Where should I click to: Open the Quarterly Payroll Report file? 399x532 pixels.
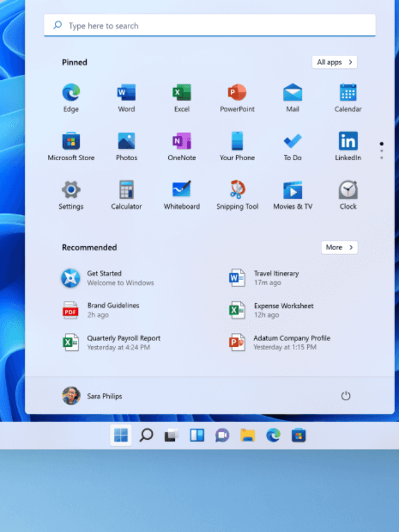tap(123, 342)
